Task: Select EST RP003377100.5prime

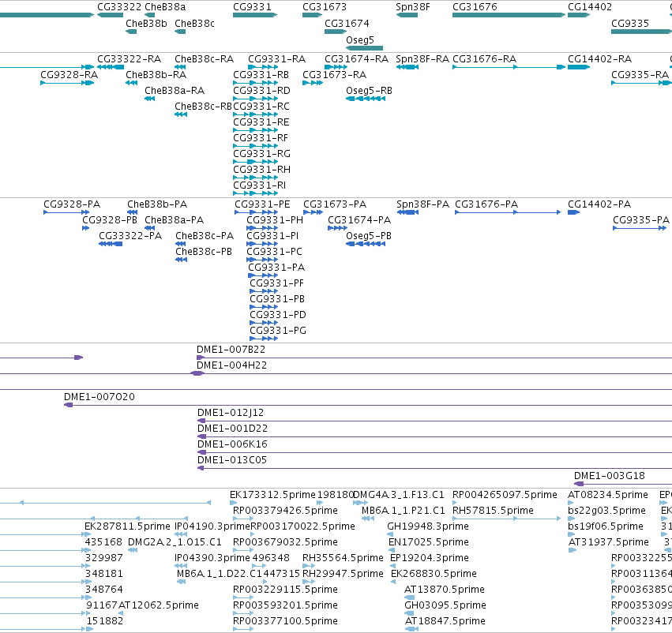Action: tap(285, 621)
